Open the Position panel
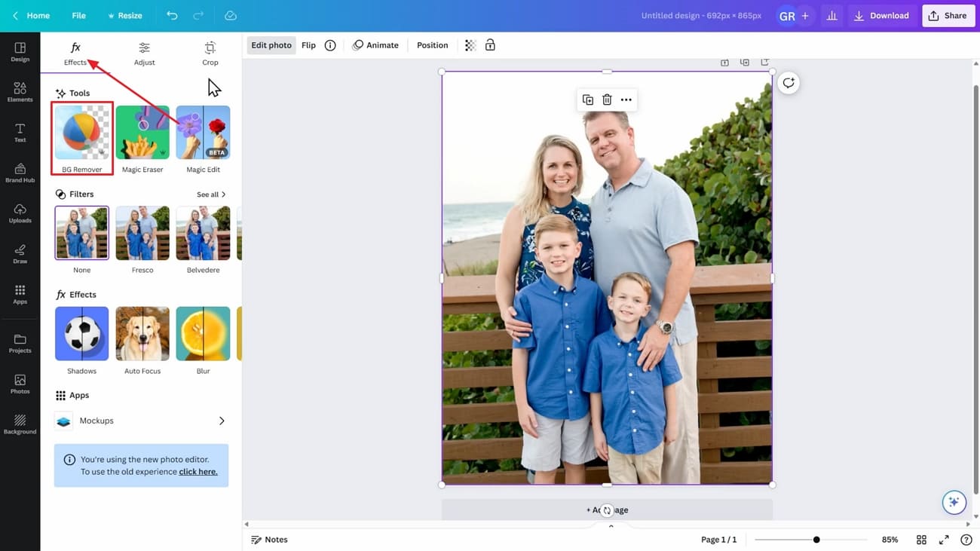Screen dimensions: 980x551 pyautogui.click(x=433, y=45)
